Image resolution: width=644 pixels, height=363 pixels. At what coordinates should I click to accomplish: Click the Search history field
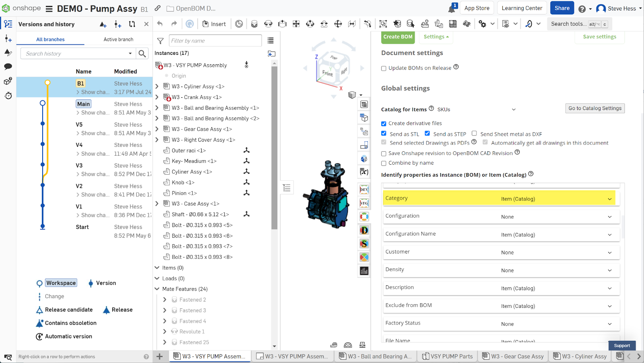click(78, 54)
